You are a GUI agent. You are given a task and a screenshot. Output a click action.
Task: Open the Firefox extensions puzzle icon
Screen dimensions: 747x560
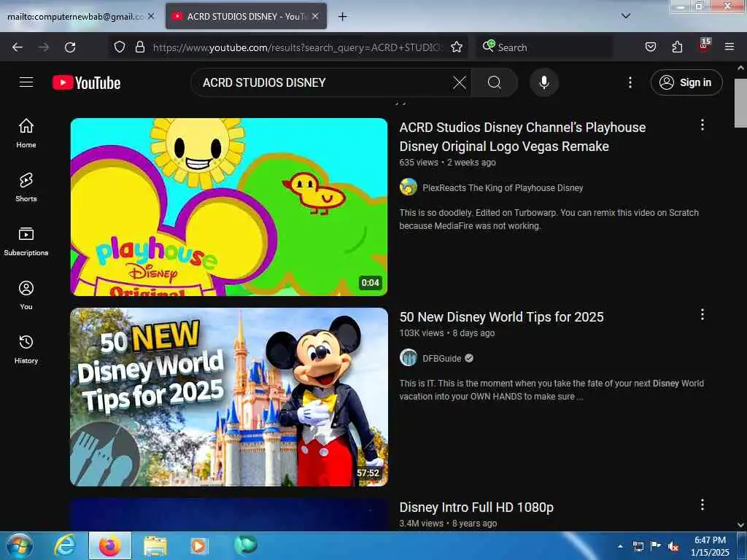(677, 47)
